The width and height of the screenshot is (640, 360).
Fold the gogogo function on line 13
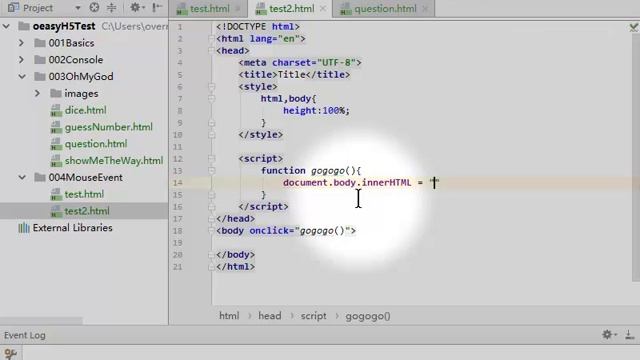click(x=211, y=171)
